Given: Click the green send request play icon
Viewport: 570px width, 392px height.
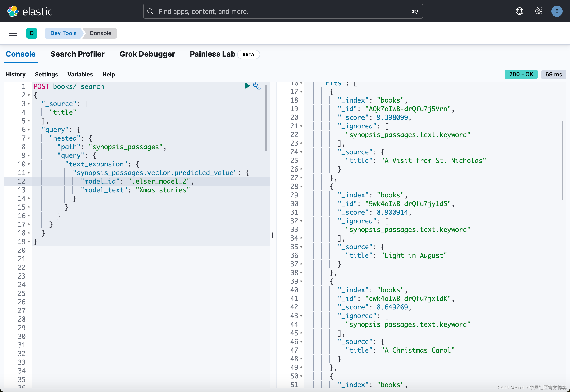Looking at the screenshot, I should pos(247,86).
